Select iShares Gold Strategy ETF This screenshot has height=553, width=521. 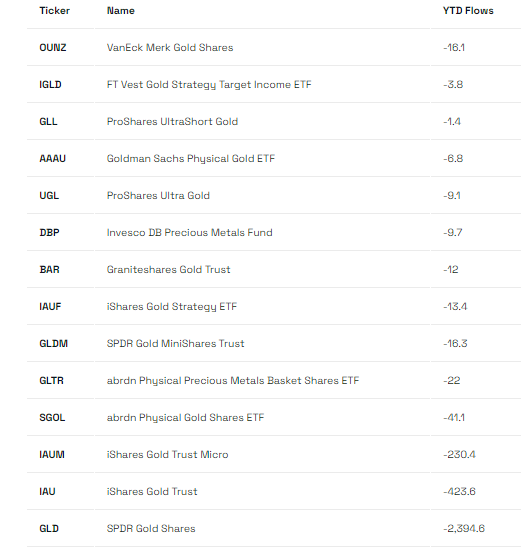tap(172, 307)
